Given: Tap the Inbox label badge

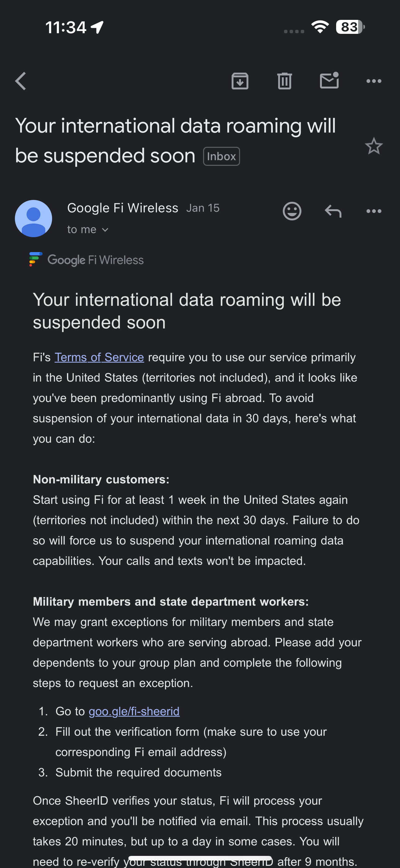Looking at the screenshot, I should click(221, 156).
